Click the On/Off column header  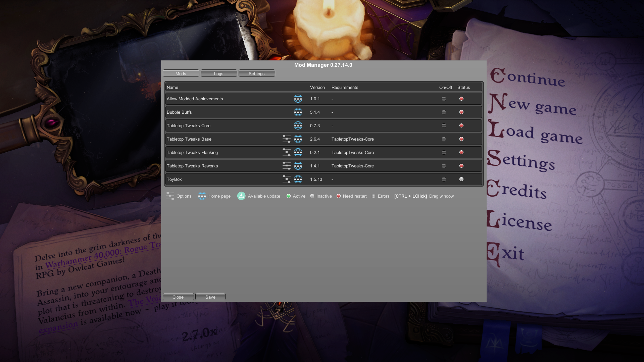coord(446,87)
